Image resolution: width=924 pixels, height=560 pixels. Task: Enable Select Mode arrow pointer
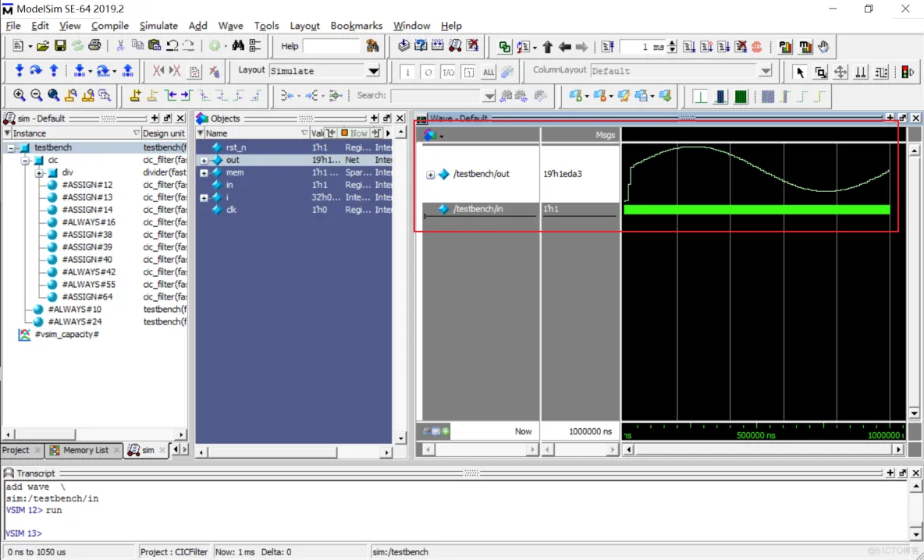point(800,72)
